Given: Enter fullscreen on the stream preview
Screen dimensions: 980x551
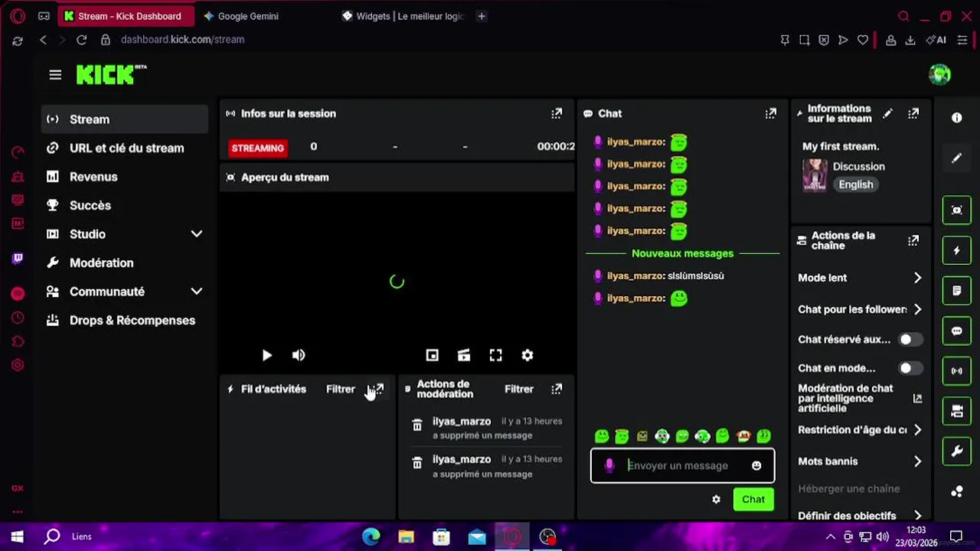Looking at the screenshot, I should pos(496,355).
